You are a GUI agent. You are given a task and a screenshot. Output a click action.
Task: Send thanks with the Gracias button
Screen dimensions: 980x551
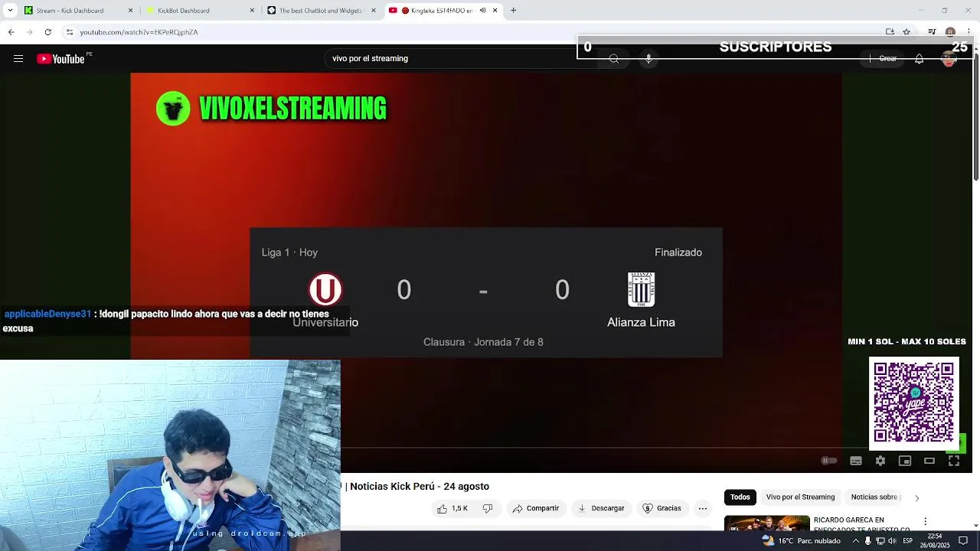click(x=661, y=508)
